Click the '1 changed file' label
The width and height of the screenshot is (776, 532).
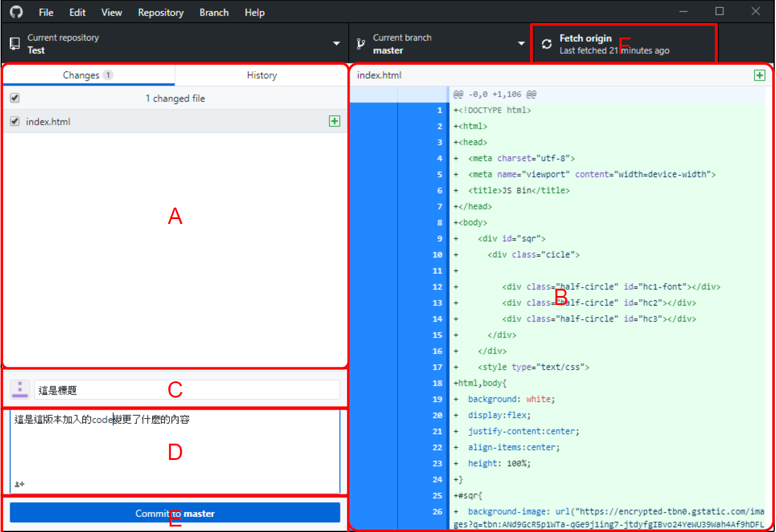point(175,98)
